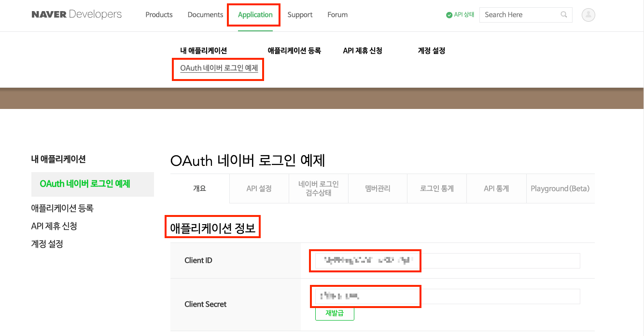The image size is (644, 336).
Task: Click the Client ID value field
Action: [448, 260]
